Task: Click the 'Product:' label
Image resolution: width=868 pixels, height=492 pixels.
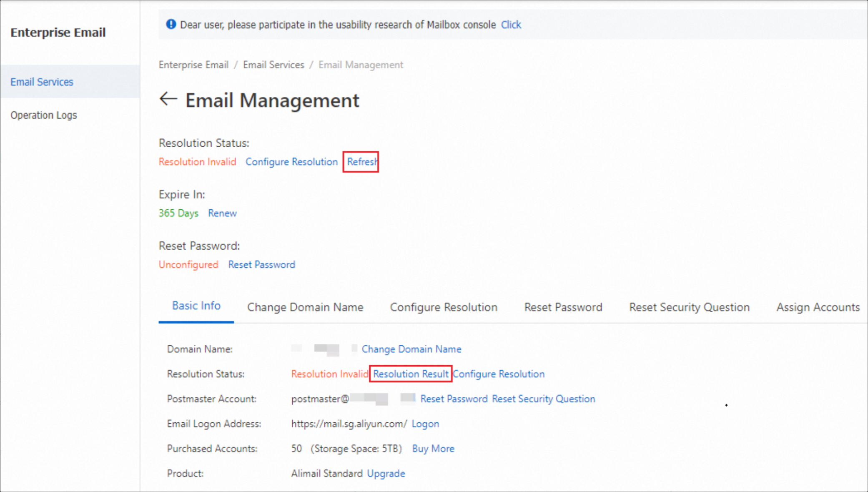Action: point(185,474)
